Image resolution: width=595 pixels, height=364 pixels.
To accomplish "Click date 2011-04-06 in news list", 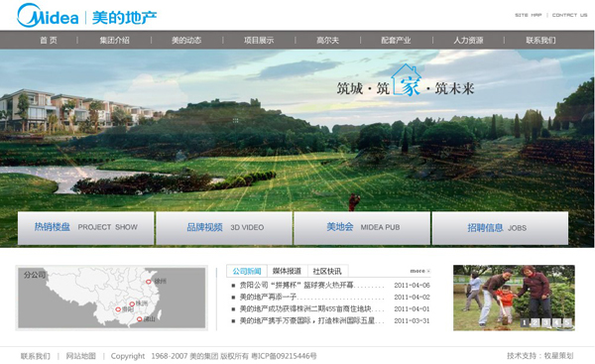I will coord(412,285).
